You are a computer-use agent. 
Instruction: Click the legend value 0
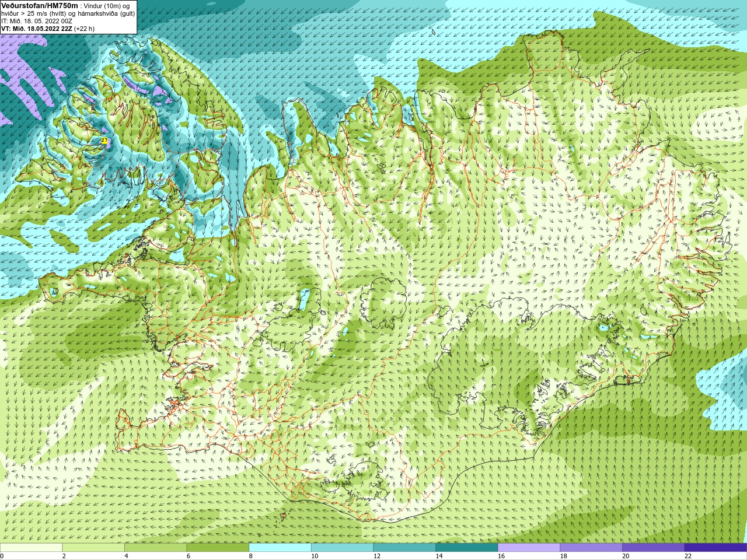tap(2, 556)
